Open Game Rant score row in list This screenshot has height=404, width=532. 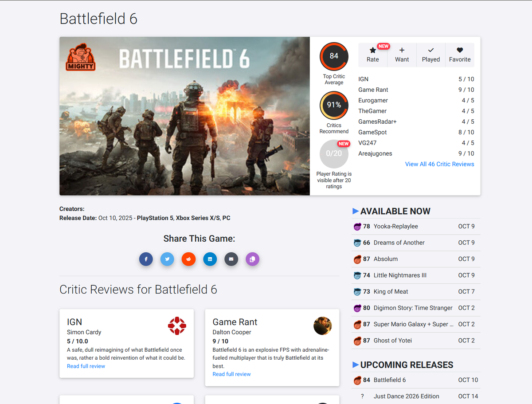[416, 90]
